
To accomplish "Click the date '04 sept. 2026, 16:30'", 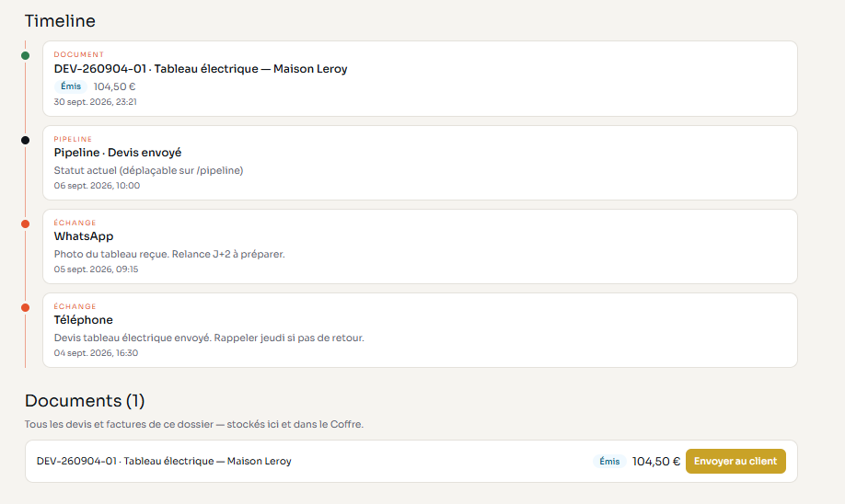I will click(96, 353).
